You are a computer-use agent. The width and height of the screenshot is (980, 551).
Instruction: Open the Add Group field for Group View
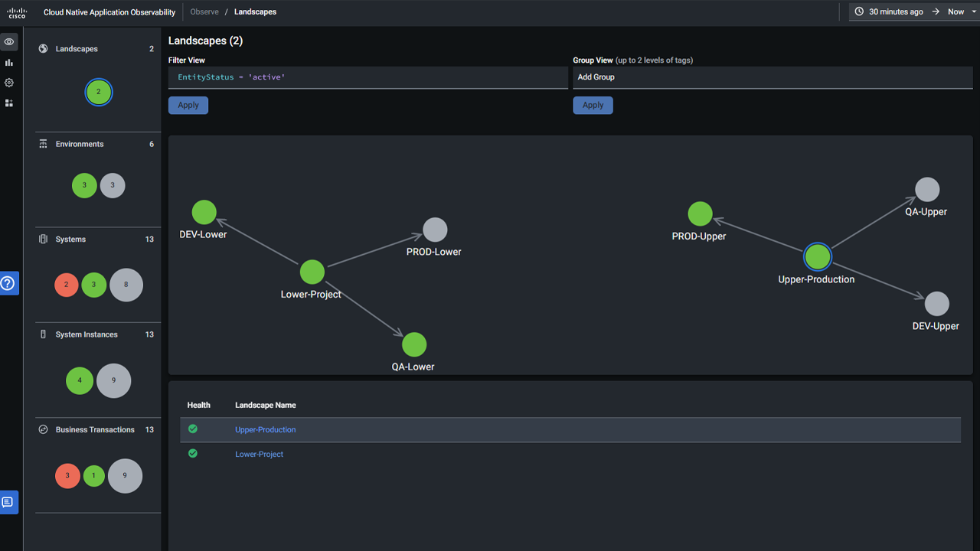pyautogui.click(x=773, y=77)
